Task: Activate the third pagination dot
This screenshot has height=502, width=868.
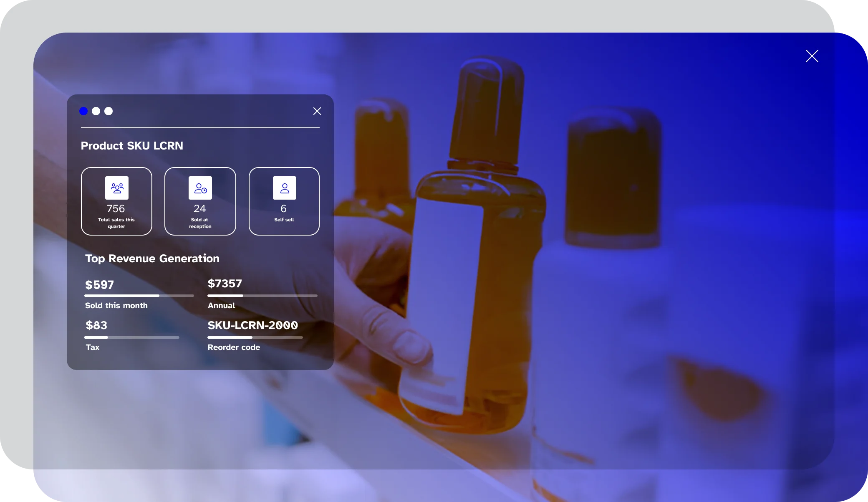Action: tap(108, 111)
